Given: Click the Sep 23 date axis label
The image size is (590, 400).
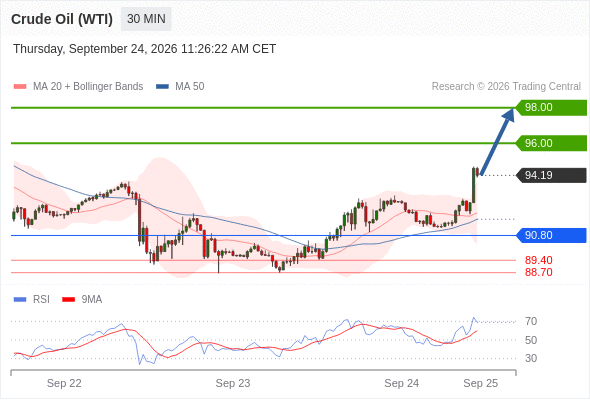Looking at the screenshot, I should [233, 383].
